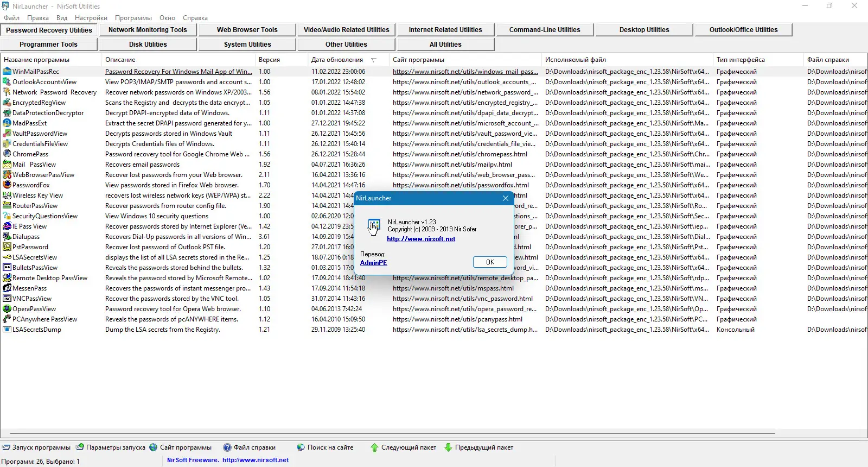Click the PstPassword icon
This screenshot has height=467, width=868.
pyautogui.click(x=7, y=247)
